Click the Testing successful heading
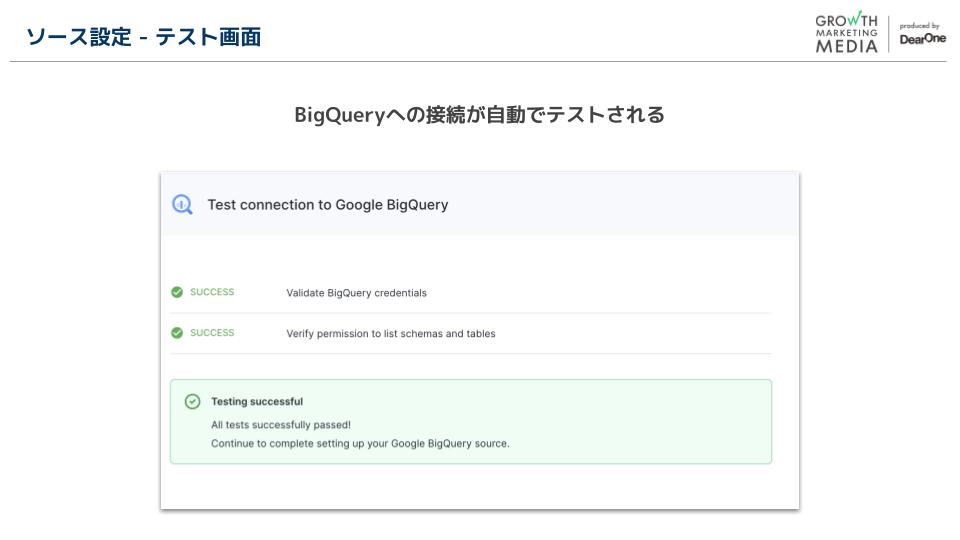This screenshot has height=540, width=960. click(x=257, y=402)
